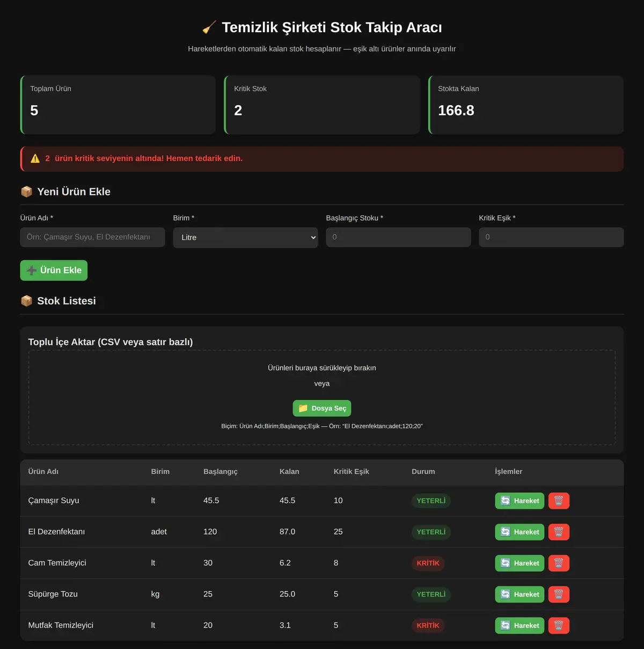The height and width of the screenshot is (649, 644).
Task: Click the Stokta Kalan summary card
Action: pos(526,105)
